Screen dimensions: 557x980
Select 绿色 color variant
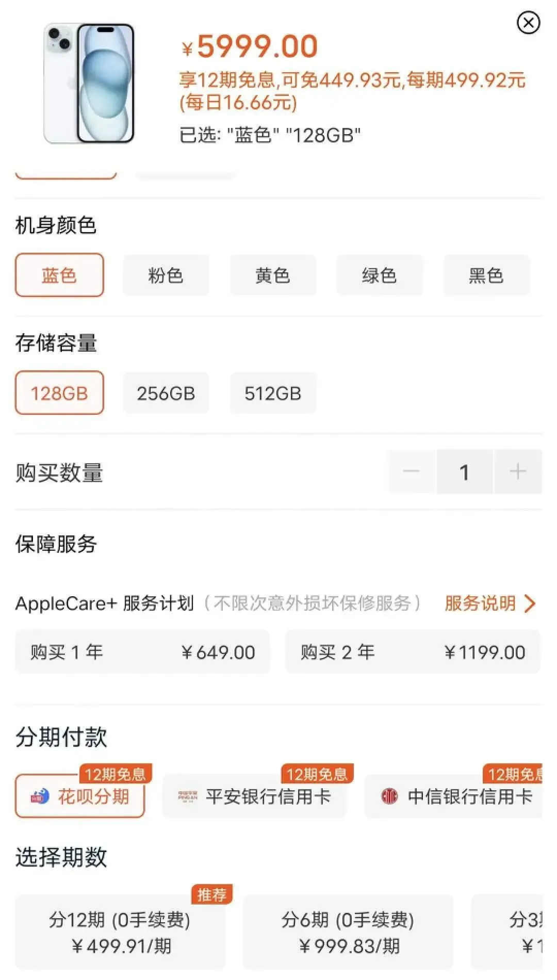pyautogui.click(x=379, y=275)
